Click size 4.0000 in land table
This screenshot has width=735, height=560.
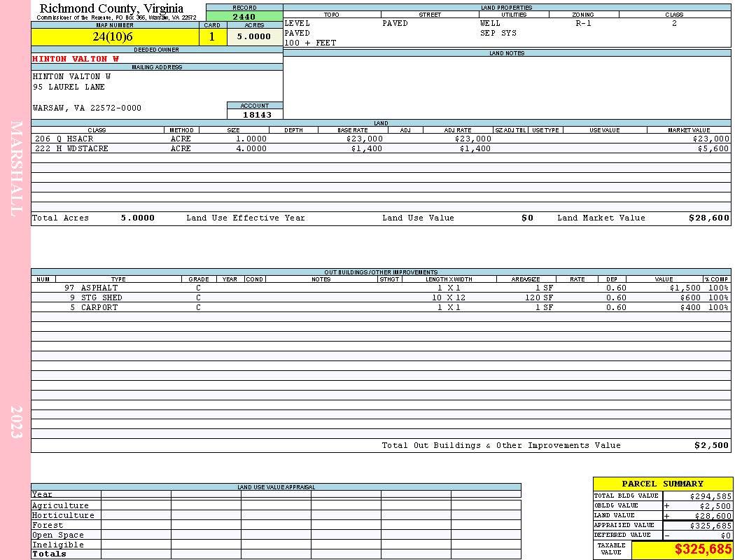[x=251, y=148]
